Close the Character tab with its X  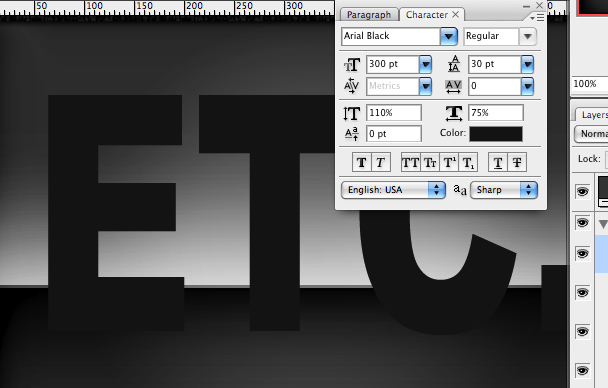[456, 14]
